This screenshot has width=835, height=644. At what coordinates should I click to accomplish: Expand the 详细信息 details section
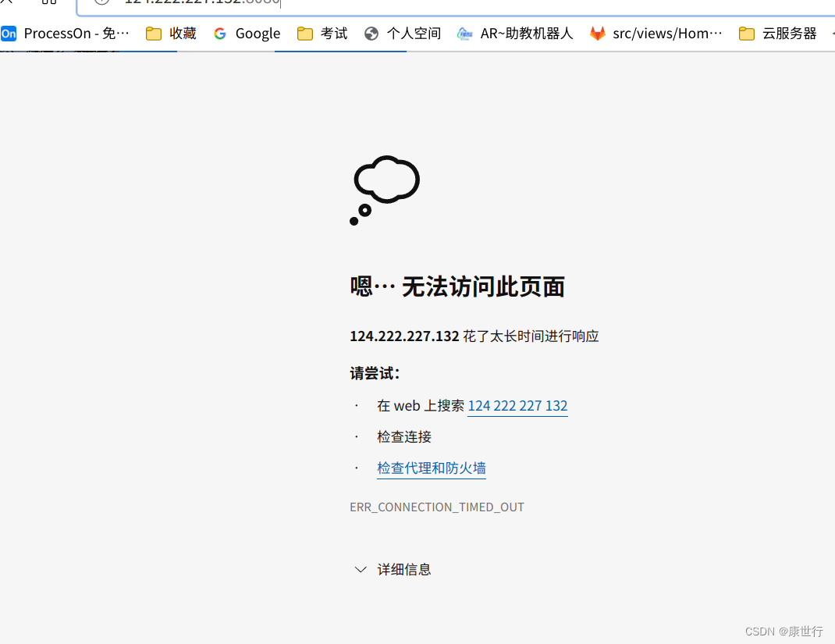403,569
